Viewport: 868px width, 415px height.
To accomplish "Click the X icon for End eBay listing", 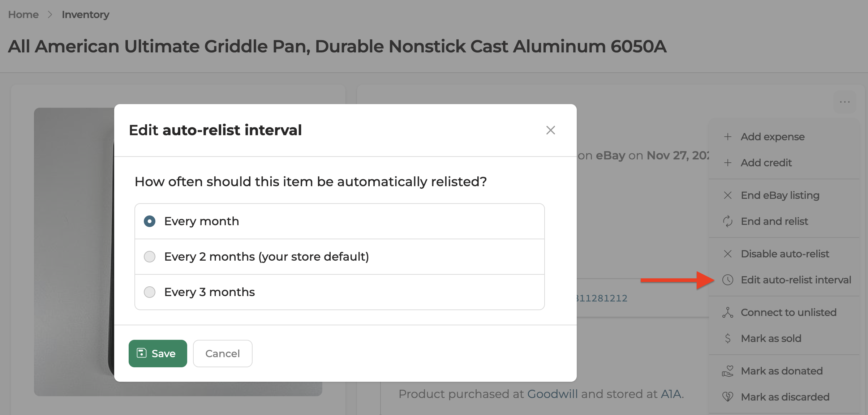I will click(728, 195).
